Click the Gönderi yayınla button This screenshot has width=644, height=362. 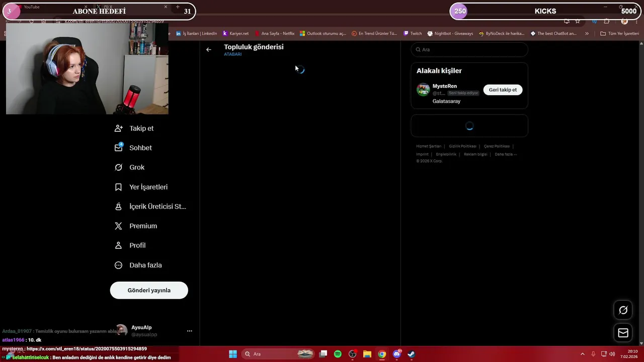coord(149,290)
